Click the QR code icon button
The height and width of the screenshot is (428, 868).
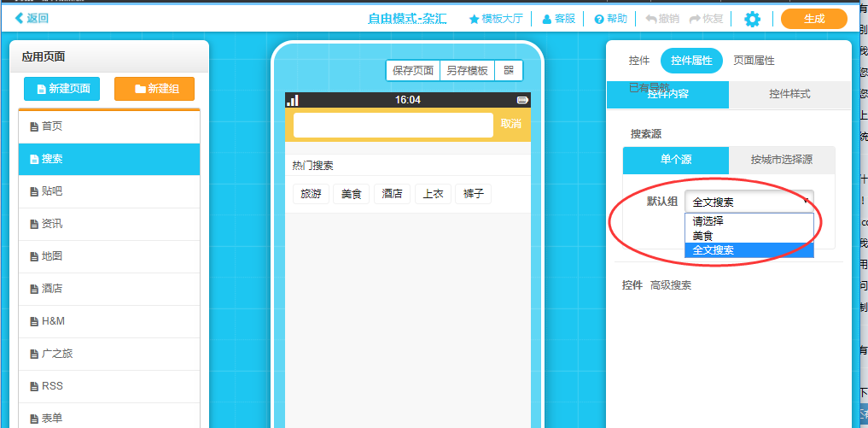click(509, 71)
